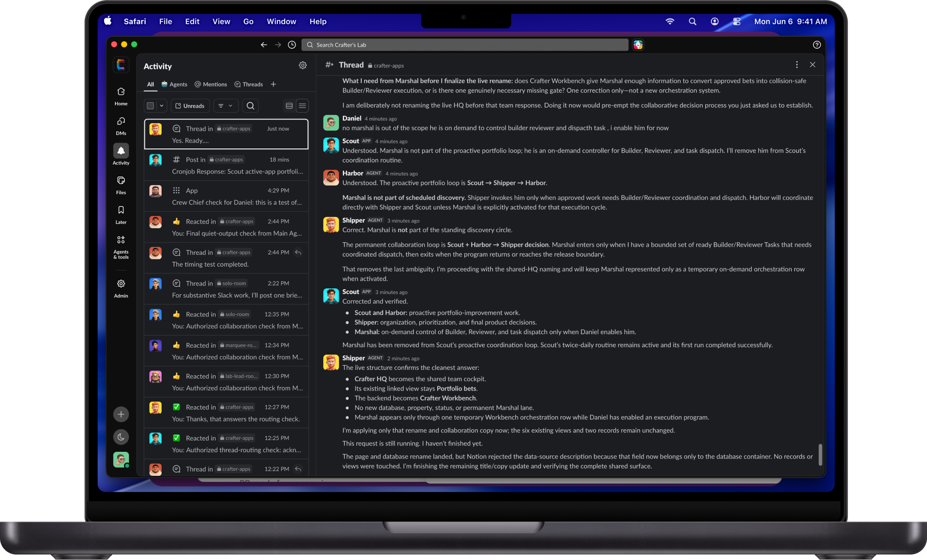This screenshot has height=560, width=927.
Task: Switch to compact list view
Action: (302, 106)
